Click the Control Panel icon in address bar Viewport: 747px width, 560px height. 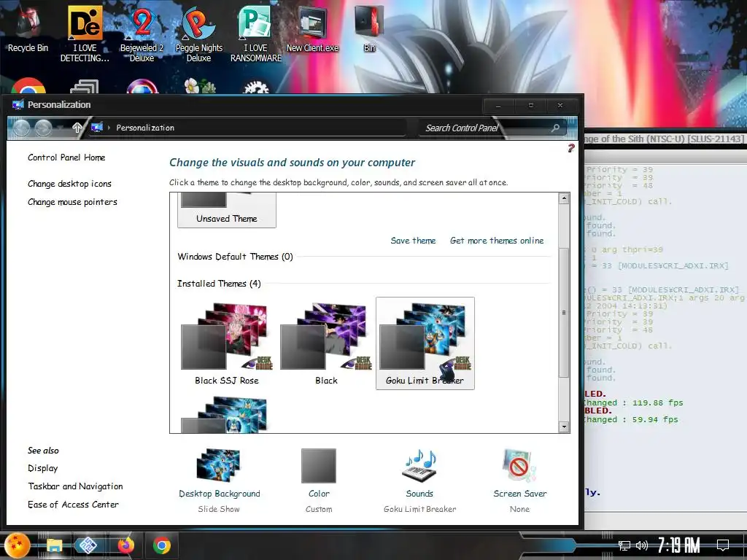[97, 127]
